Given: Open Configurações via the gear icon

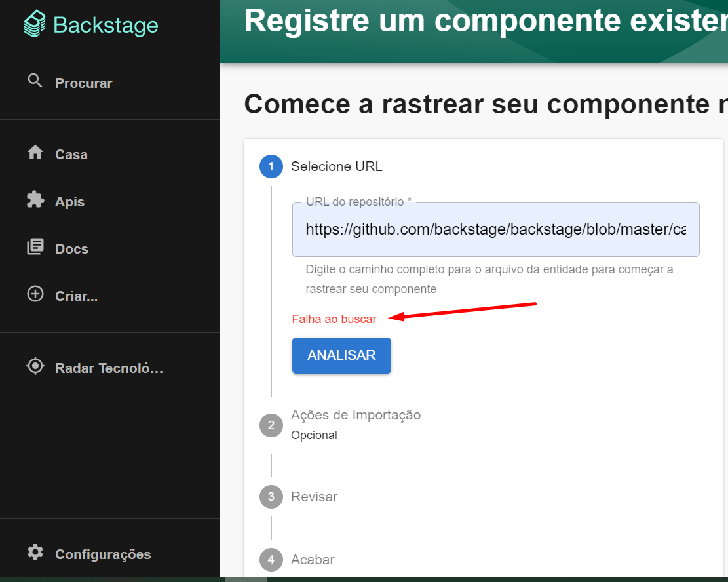Looking at the screenshot, I should tap(35, 553).
